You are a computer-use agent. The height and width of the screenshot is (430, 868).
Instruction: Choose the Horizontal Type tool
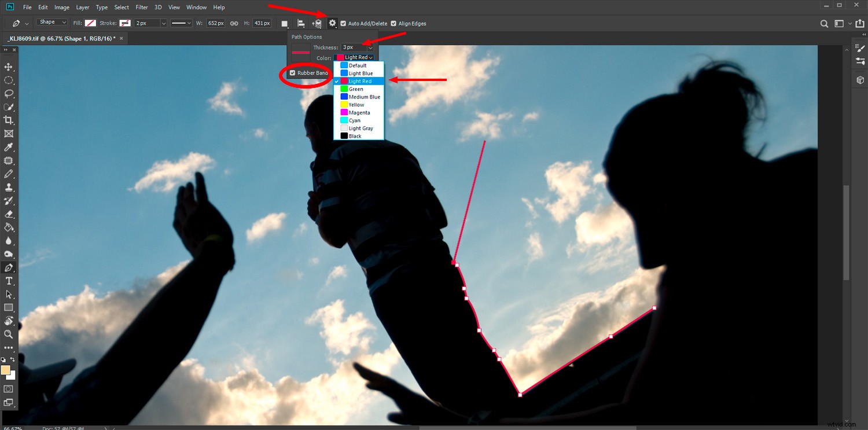(9, 280)
